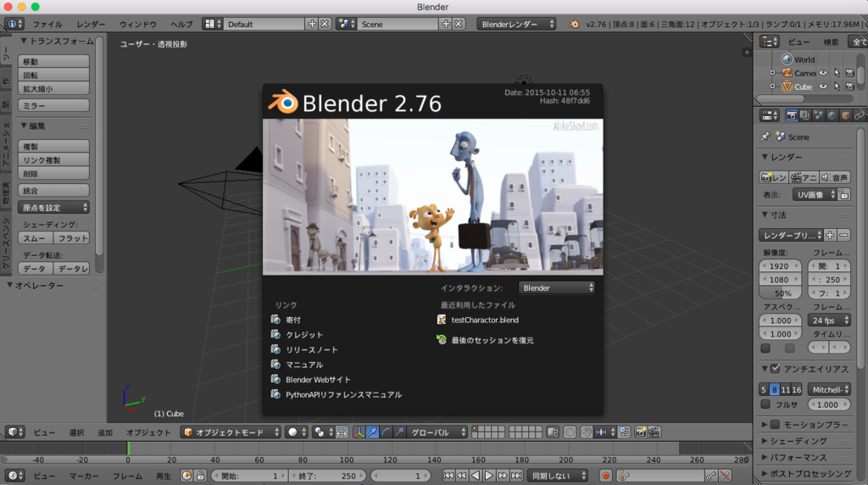
Task: Adjust the 50% resolution percentage slider
Action: pyautogui.click(x=780, y=293)
